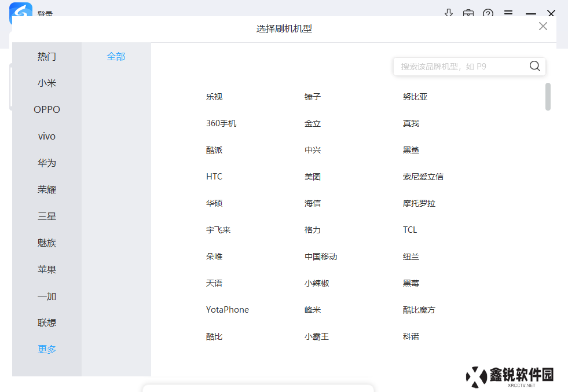
Task: Select the 三星 brand tab
Action: click(x=47, y=217)
